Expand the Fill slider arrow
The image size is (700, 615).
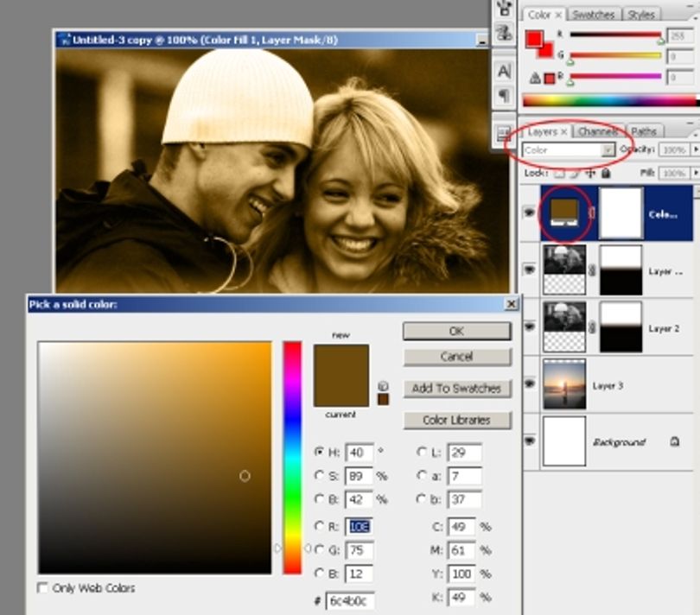coord(695,172)
